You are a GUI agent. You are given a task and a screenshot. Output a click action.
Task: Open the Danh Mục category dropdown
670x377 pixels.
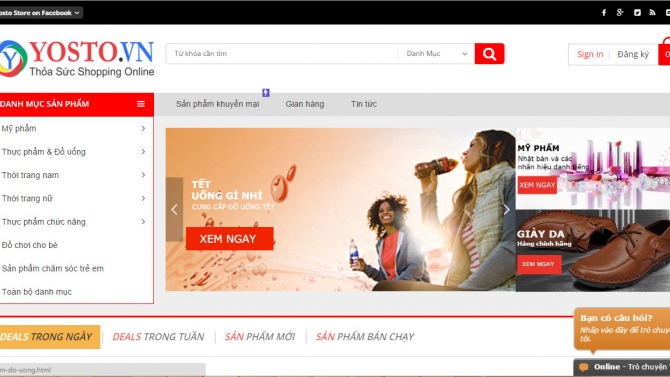pyautogui.click(x=437, y=54)
